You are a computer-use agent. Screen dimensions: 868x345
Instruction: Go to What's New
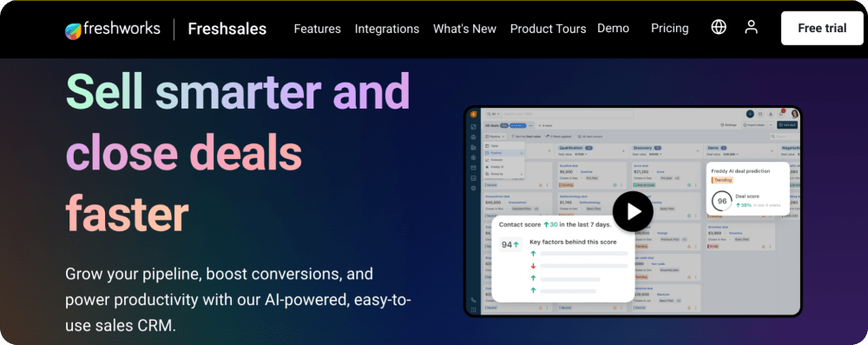point(464,29)
